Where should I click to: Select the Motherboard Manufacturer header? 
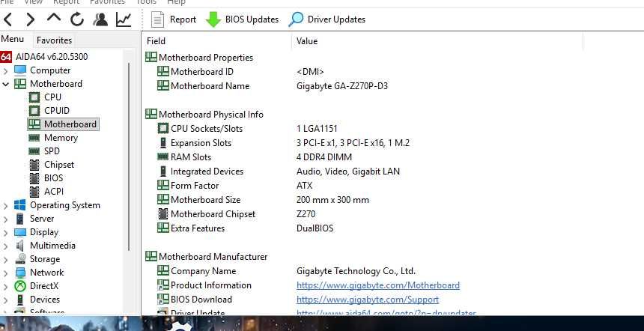coord(207,257)
